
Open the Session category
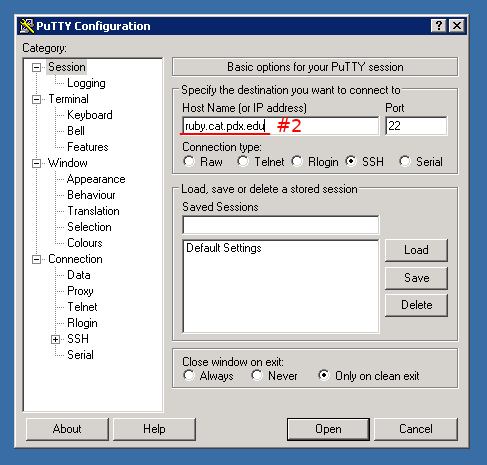(67, 67)
